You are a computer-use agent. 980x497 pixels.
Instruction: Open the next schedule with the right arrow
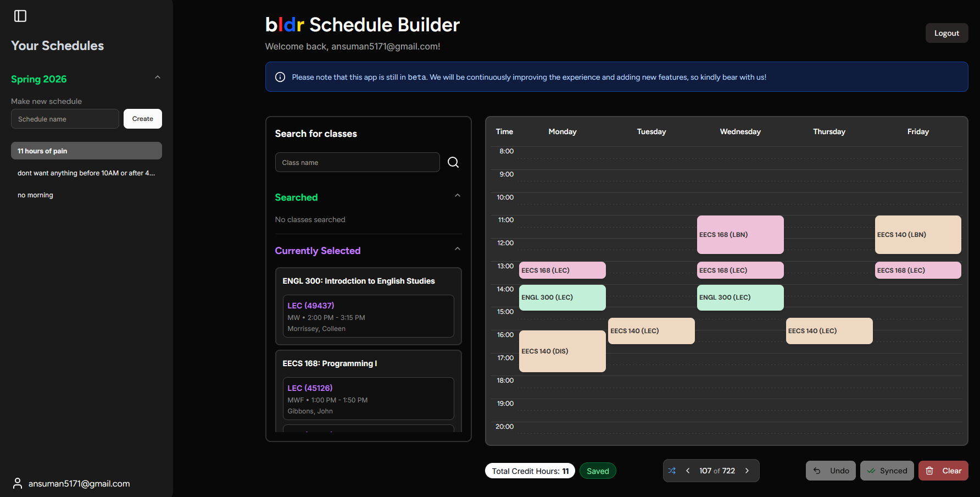click(747, 471)
